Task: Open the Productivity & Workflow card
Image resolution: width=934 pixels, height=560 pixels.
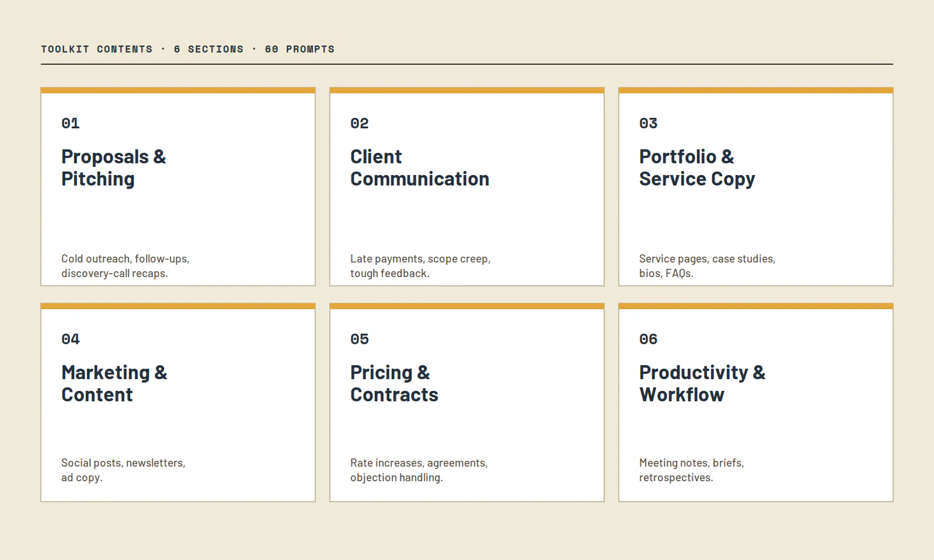Action: click(756, 402)
